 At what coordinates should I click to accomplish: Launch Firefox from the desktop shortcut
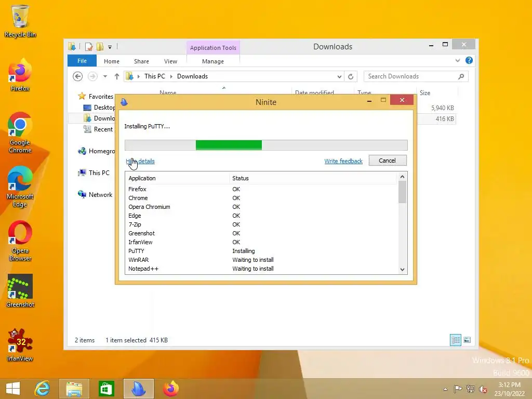click(20, 75)
